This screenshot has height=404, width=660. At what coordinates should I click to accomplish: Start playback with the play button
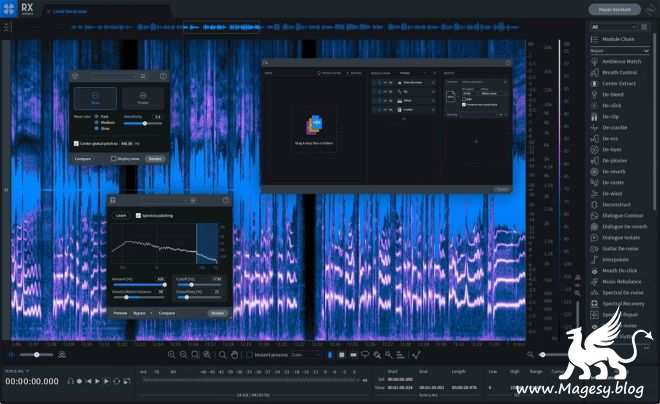pyautogui.click(x=98, y=381)
